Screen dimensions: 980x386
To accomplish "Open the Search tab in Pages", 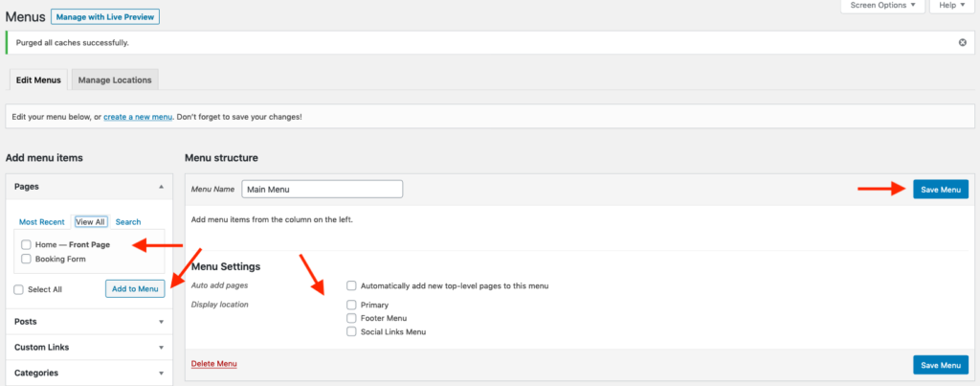I will coord(128,221).
